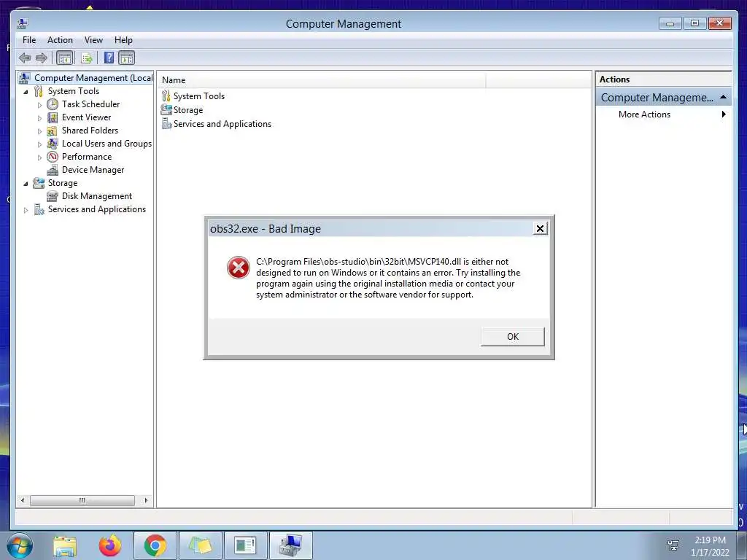Click the More Actions link
Screen dimensions: 747x560
[x=644, y=114]
